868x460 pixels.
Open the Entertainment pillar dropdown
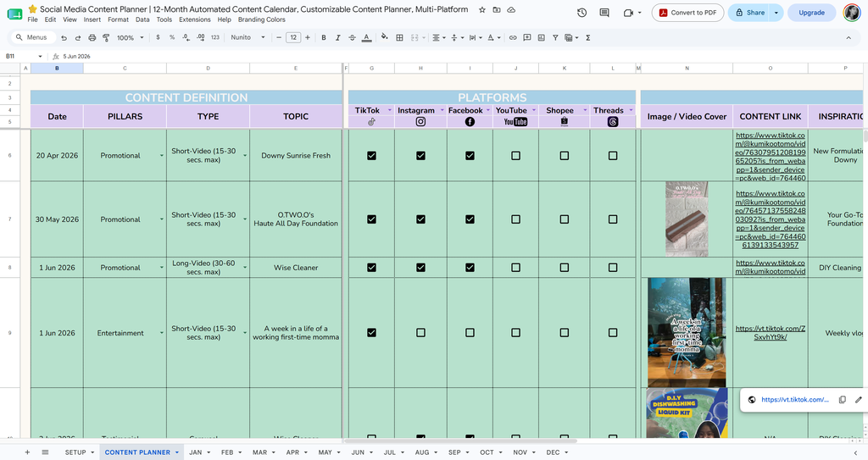tap(162, 333)
